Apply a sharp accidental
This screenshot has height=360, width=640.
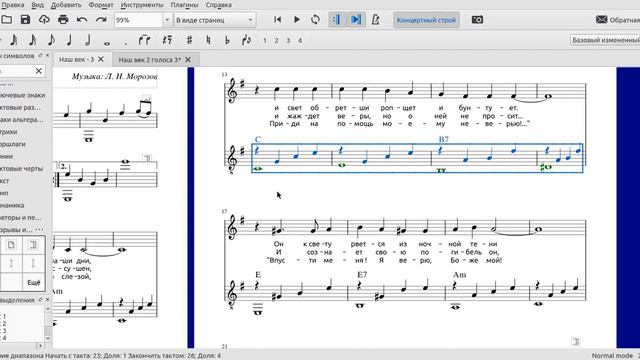(x=189, y=40)
